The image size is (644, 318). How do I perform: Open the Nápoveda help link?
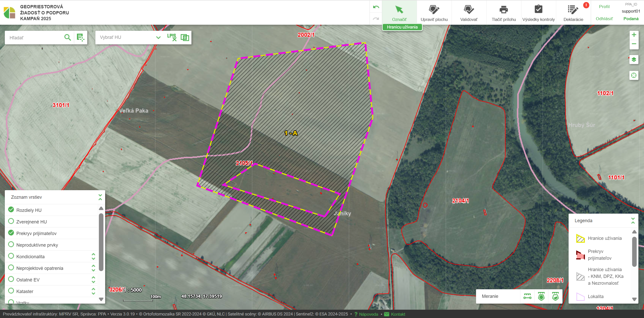[368, 314]
